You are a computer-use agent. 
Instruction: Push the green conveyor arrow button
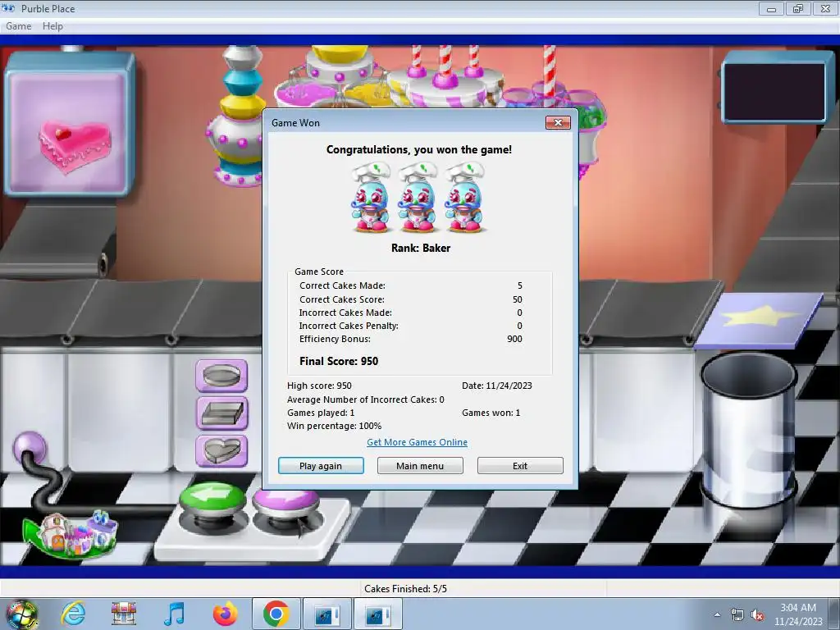pyautogui.click(x=212, y=500)
